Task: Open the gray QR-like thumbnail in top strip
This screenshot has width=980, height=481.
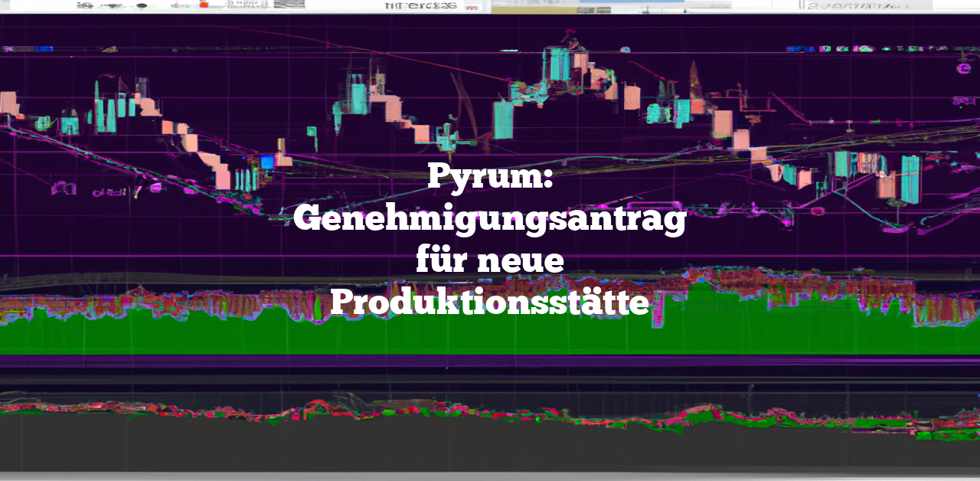Action: point(289,5)
